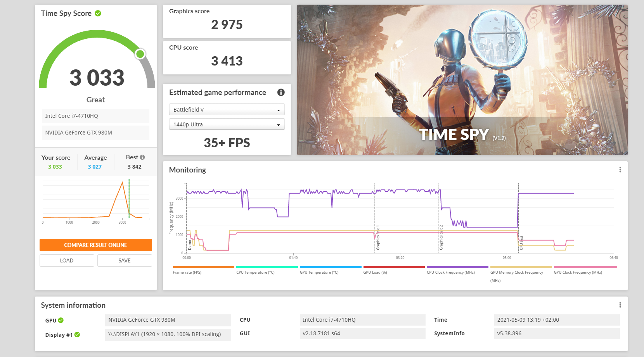
Task: Click the 35+ FPS estimate
Action: point(227,143)
